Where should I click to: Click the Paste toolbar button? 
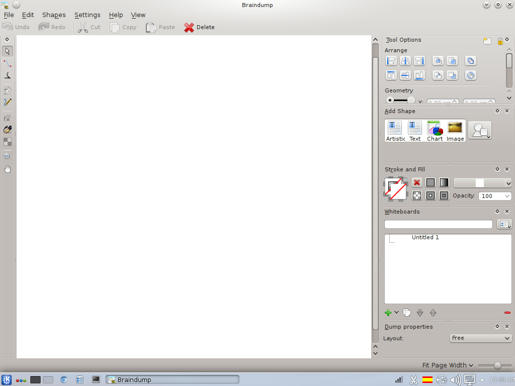pyautogui.click(x=160, y=27)
